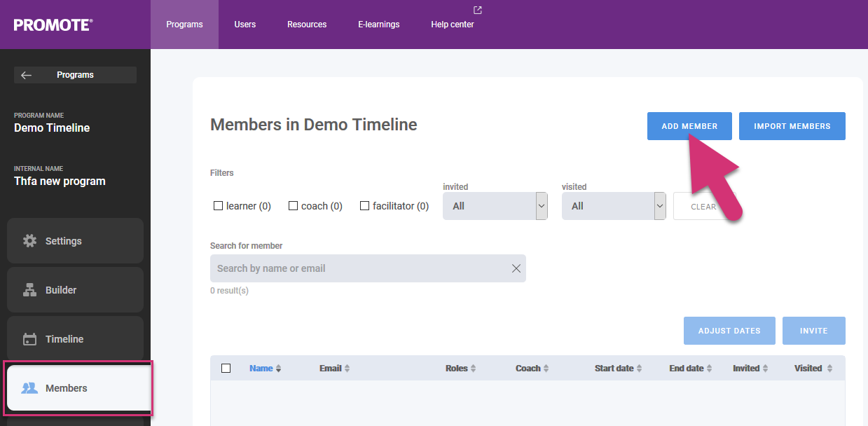Screen dimensions: 868x426
Task: Click the Timeline calendar icon
Action: [x=29, y=339]
